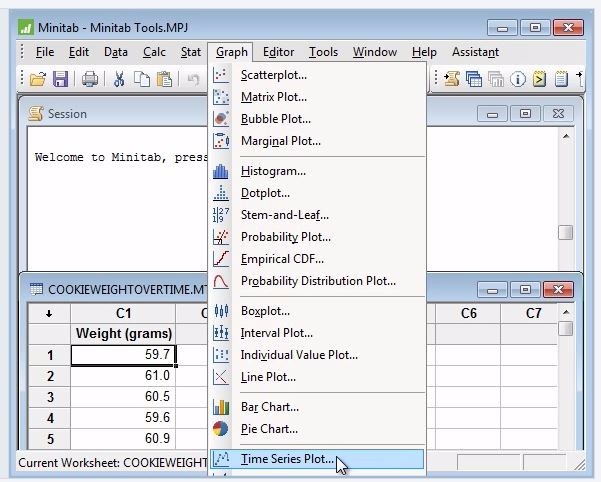Open the Window menu
The height and width of the screenshot is (482, 601).
click(374, 52)
